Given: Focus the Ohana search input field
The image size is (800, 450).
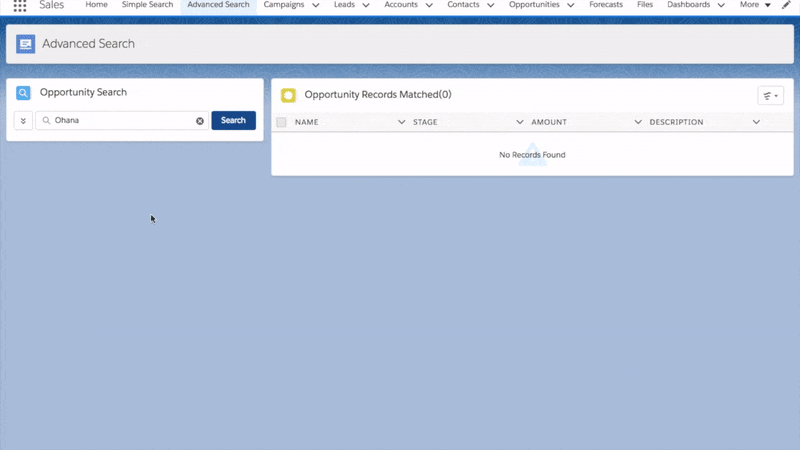Looking at the screenshot, I should pos(122,121).
